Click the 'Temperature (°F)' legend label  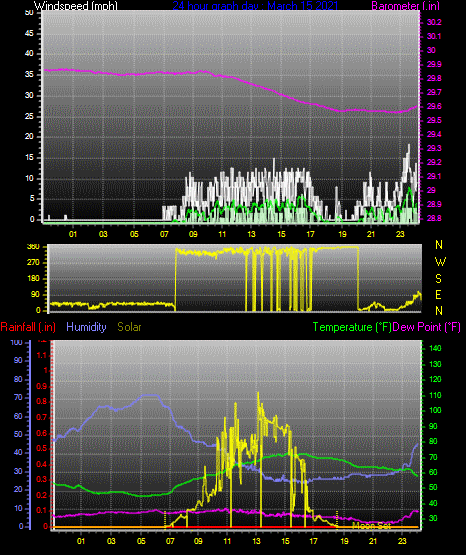pyautogui.click(x=352, y=327)
